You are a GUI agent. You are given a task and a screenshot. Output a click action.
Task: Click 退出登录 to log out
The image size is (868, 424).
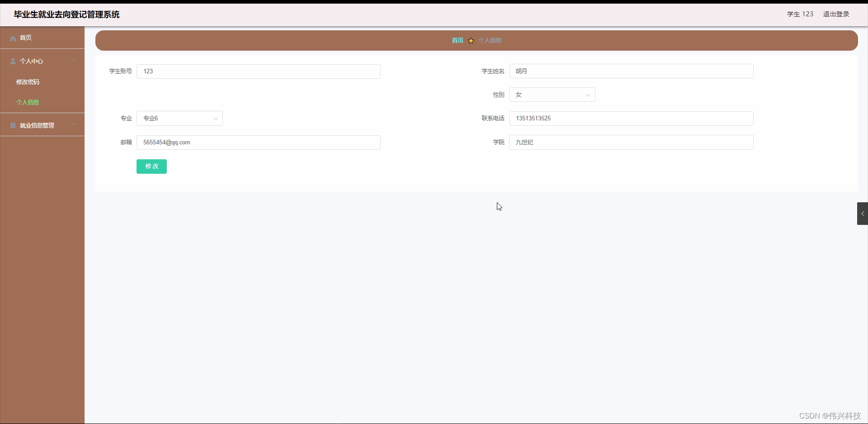point(836,14)
